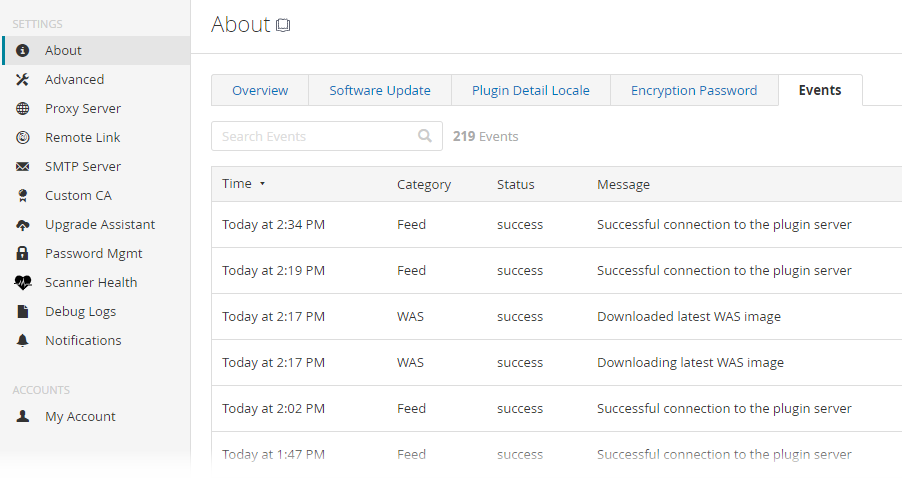The image size is (902, 479).
Task: Click the Scanner Health heartbeat icon
Action: [x=23, y=283]
